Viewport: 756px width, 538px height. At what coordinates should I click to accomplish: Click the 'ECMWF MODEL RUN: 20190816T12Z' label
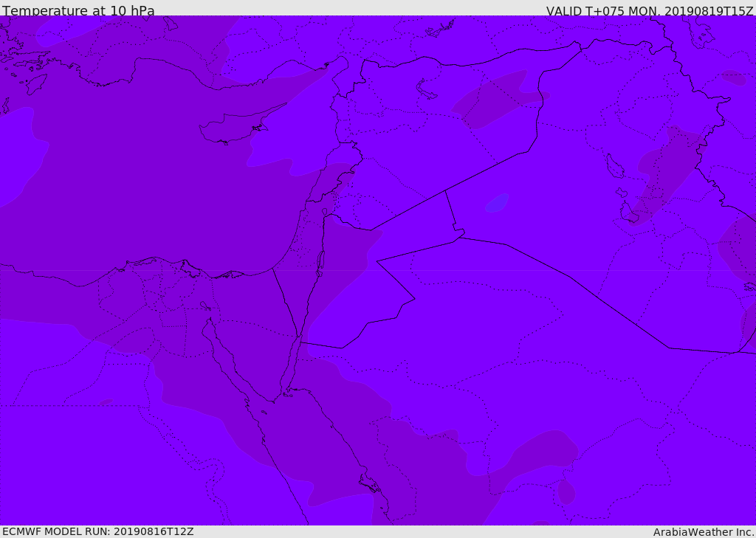pyautogui.click(x=98, y=531)
